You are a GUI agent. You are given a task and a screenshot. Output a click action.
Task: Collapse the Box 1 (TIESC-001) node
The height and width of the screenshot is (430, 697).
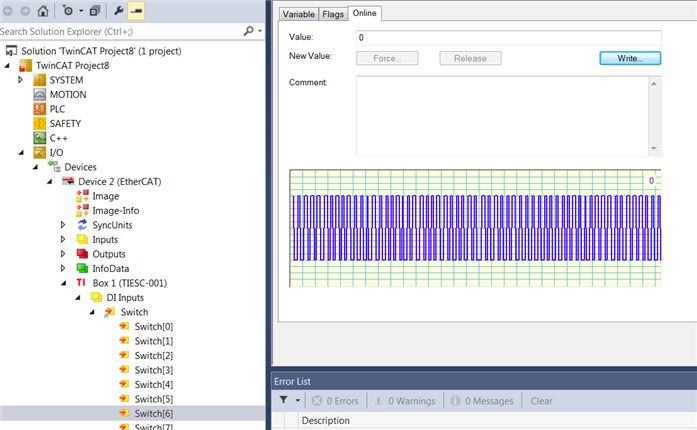(64, 283)
